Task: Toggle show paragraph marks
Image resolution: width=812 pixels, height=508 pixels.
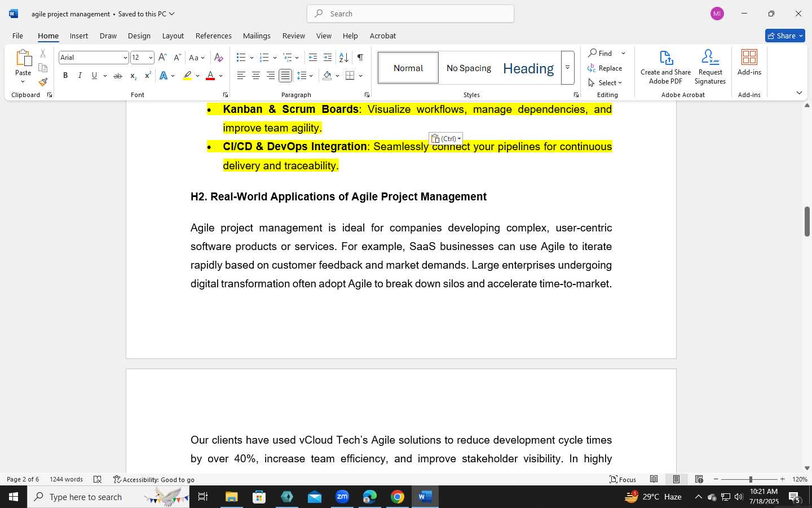Action: pos(360,58)
